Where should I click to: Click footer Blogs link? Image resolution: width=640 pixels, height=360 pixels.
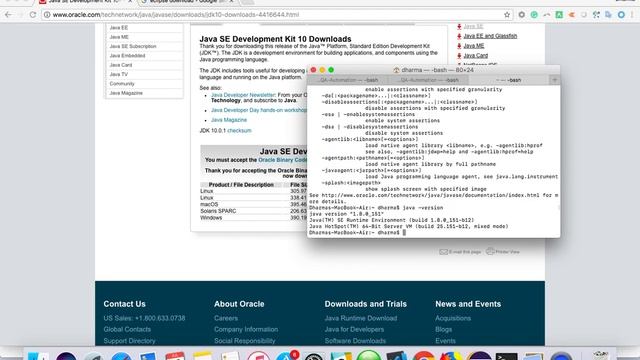pyautogui.click(x=444, y=329)
